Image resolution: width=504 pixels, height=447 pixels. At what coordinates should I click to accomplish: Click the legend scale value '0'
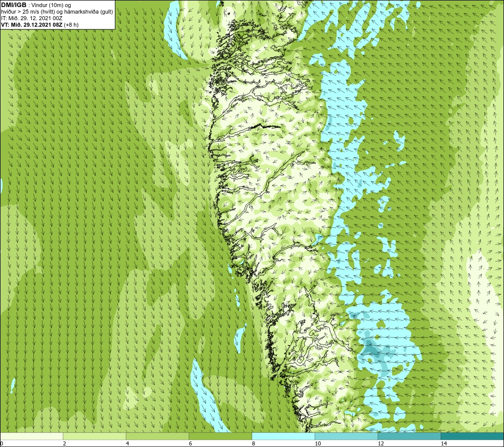pos(2,443)
